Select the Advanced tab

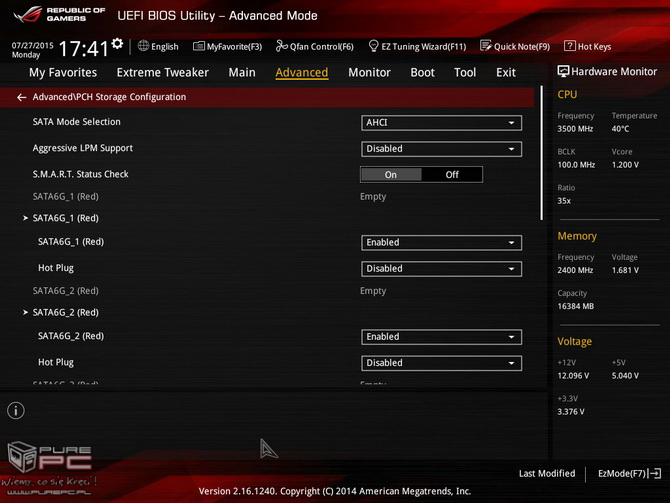(x=302, y=72)
